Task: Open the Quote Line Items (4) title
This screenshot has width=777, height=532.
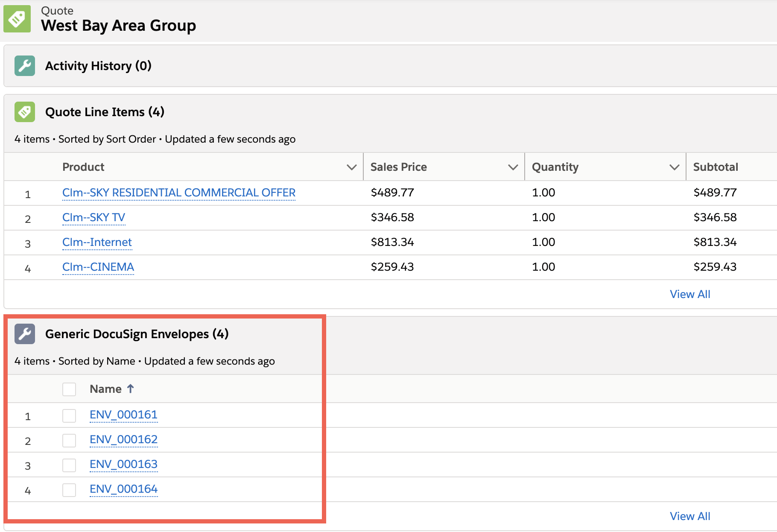Action: (x=105, y=112)
